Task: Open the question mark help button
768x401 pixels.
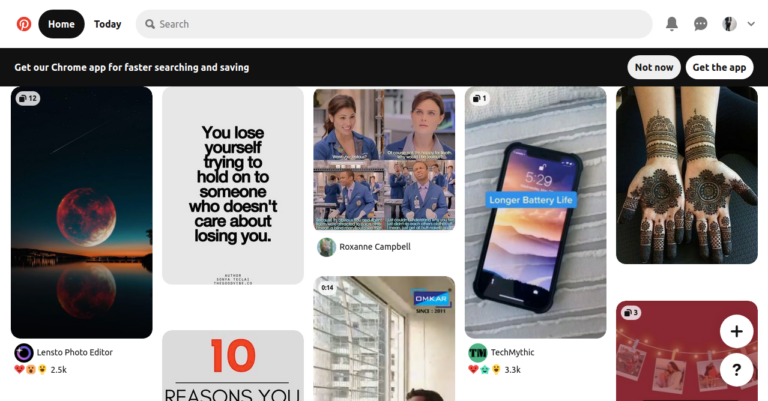Action: point(736,370)
